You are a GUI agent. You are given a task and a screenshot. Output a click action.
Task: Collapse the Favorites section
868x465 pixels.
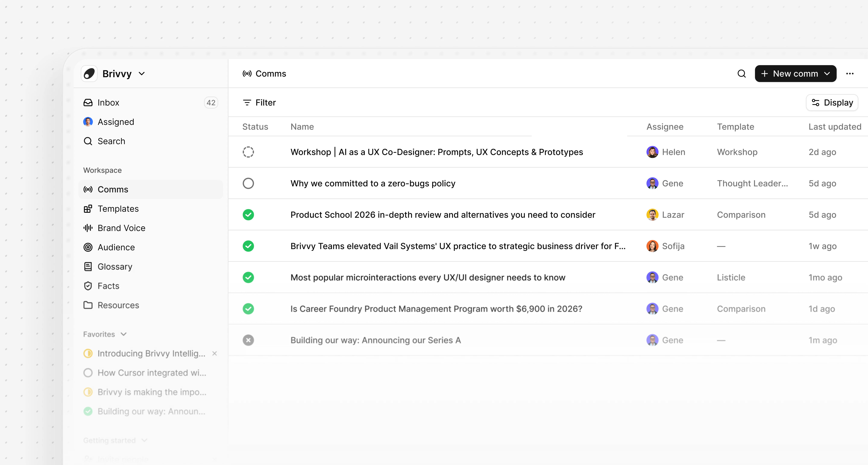(123, 334)
